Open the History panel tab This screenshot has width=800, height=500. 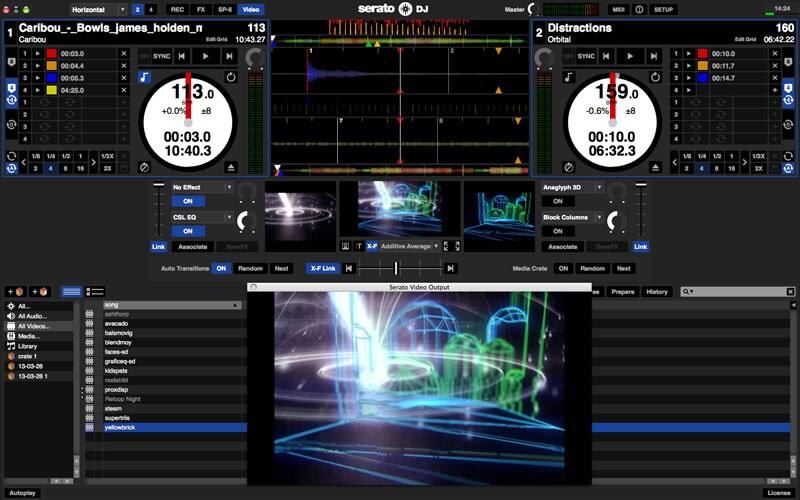pos(656,291)
